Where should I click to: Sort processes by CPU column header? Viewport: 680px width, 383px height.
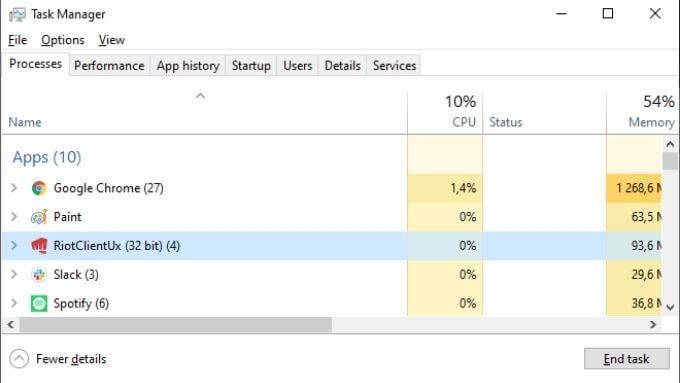(445, 112)
